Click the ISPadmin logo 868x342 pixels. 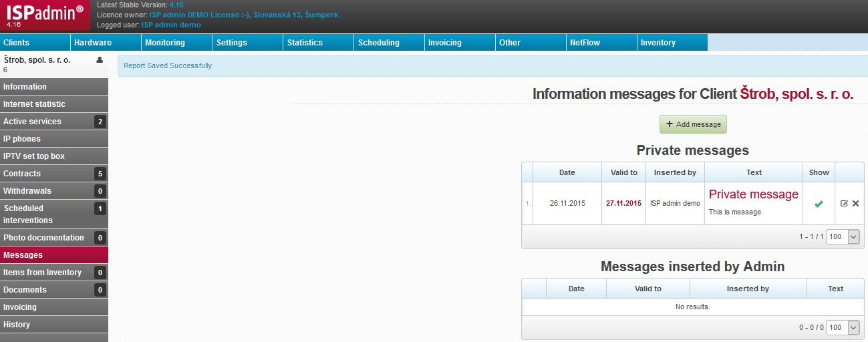point(45,15)
